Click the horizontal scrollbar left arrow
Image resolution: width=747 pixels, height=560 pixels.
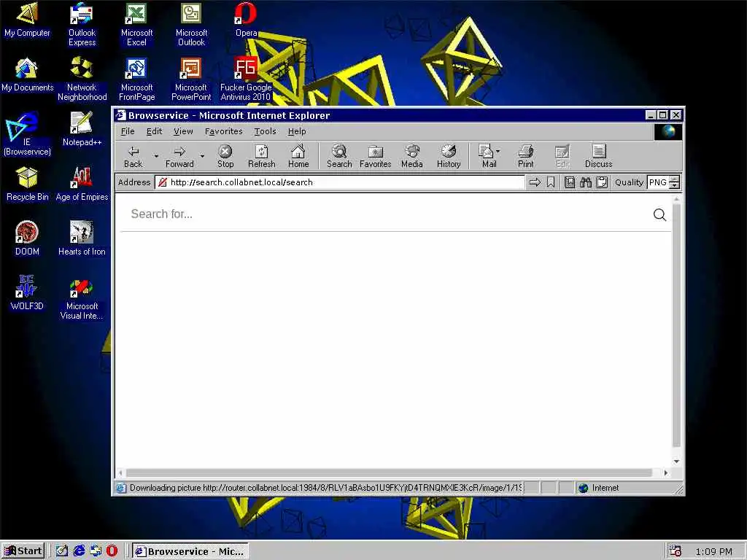coord(120,472)
